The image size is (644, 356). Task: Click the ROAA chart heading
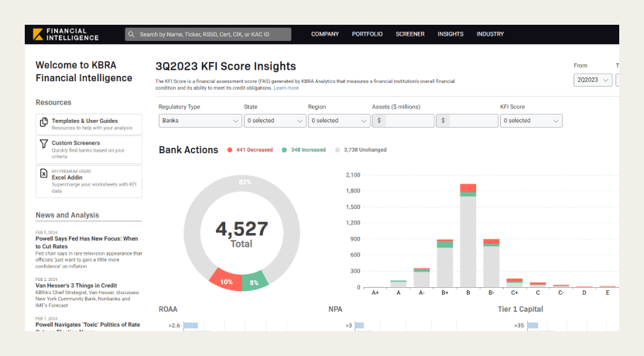tap(168, 310)
